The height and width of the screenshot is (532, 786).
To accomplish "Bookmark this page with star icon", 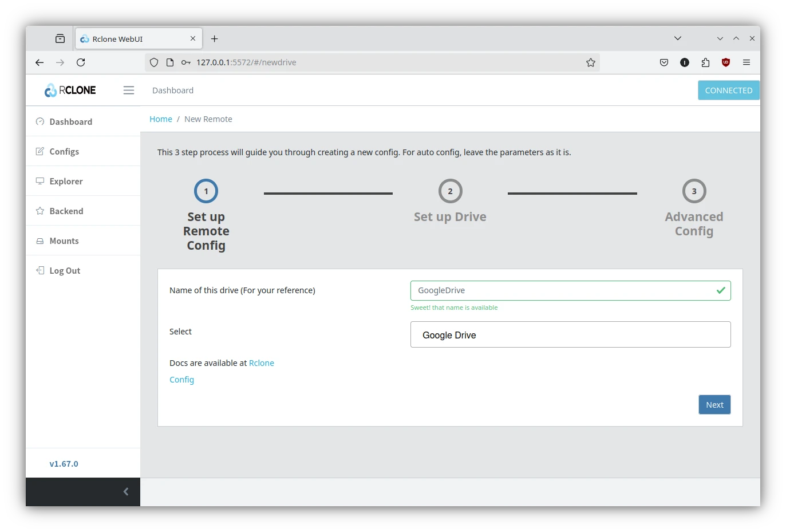I will pyautogui.click(x=591, y=62).
